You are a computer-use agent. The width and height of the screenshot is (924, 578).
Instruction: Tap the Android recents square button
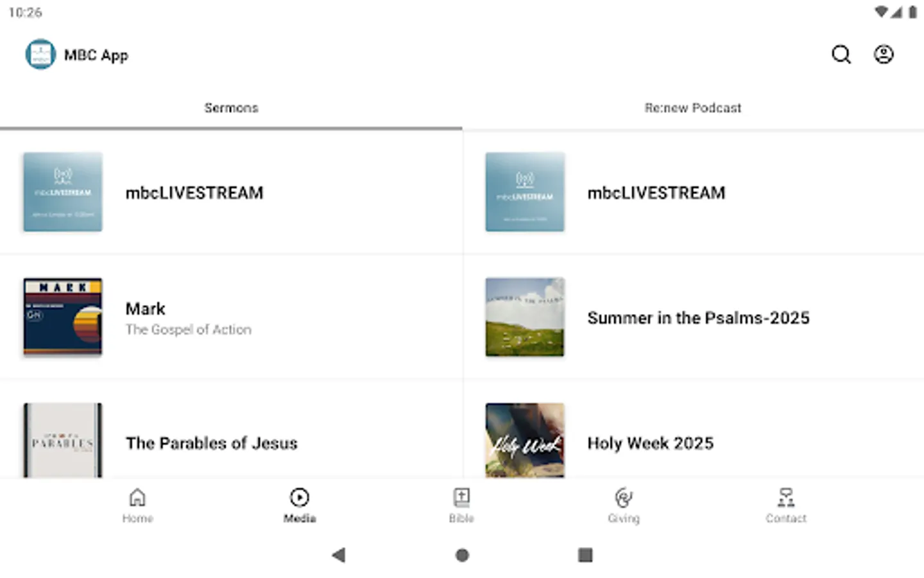(585, 555)
